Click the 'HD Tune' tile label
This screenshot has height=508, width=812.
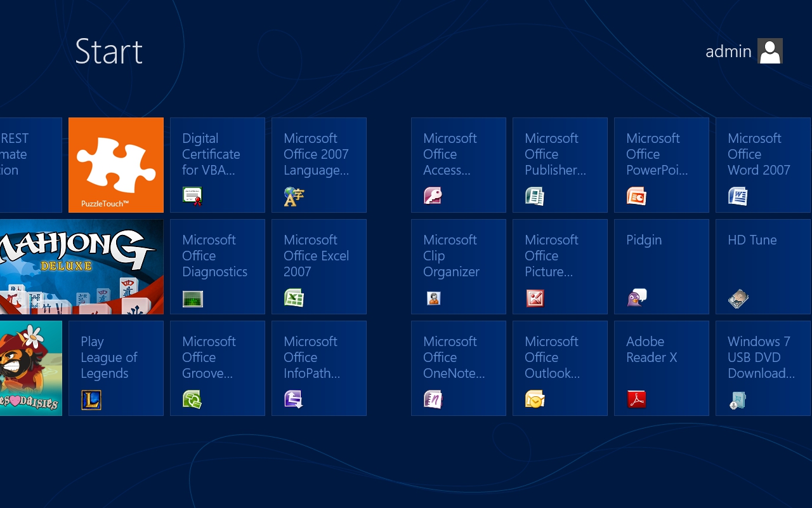pyautogui.click(x=752, y=240)
